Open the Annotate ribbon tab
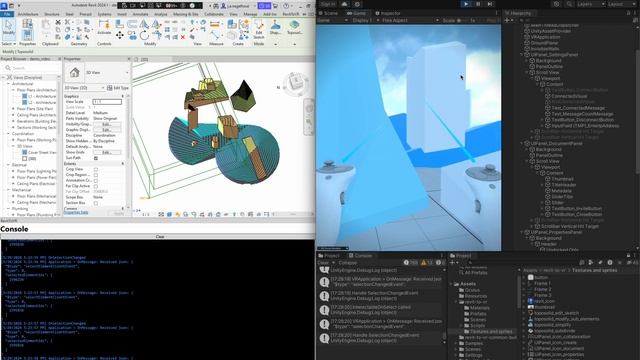 click(140, 14)
